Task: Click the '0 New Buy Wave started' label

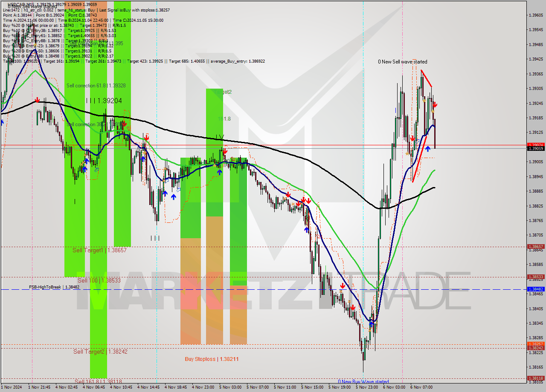Action: (x=363, y=382)
